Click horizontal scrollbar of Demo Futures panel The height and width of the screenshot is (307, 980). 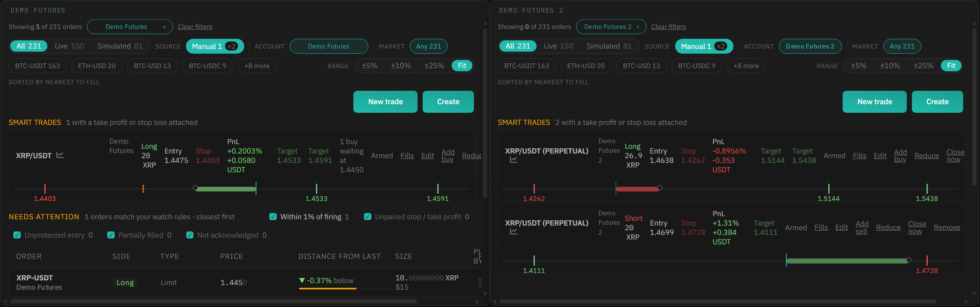pos(214,302)
